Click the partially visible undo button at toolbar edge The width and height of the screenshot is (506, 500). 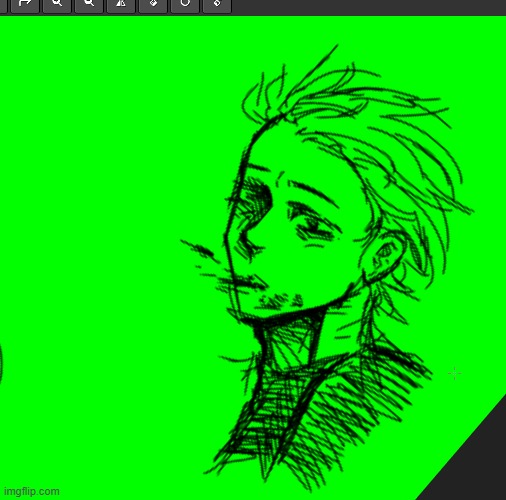pos(3,5)
